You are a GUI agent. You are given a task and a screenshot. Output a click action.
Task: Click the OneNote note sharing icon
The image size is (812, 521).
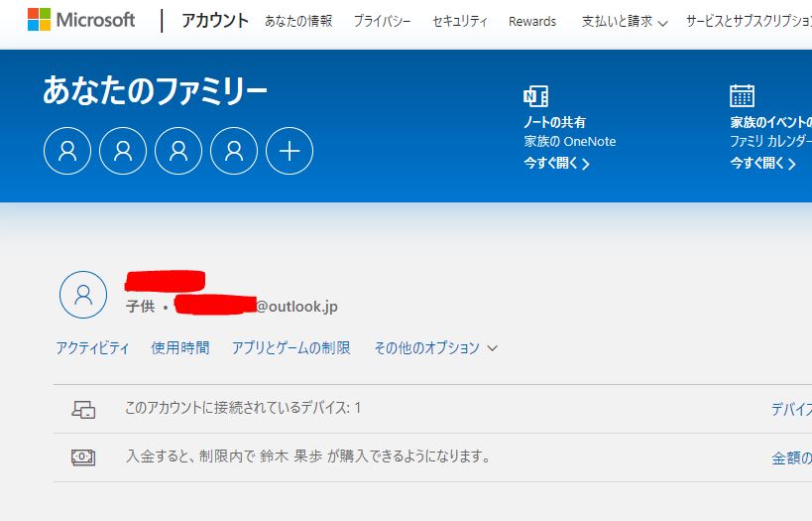[535, 96]
